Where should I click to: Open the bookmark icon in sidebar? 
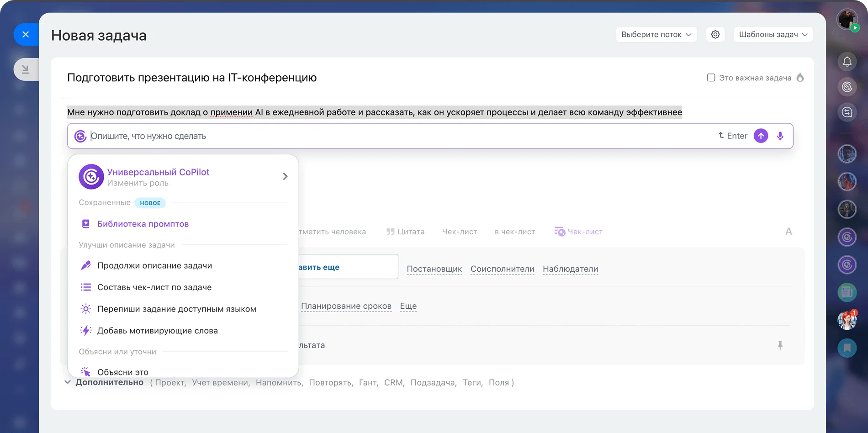tap(847, 348)
